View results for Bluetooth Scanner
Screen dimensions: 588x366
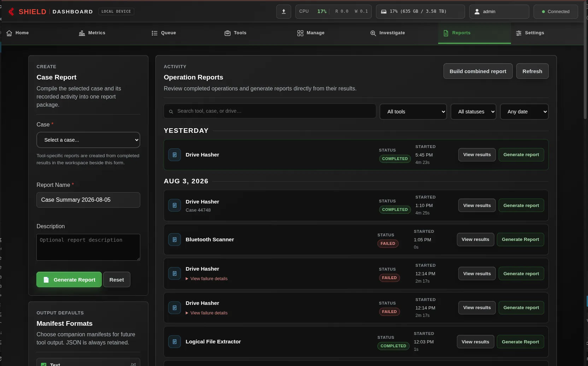[475, 240]
